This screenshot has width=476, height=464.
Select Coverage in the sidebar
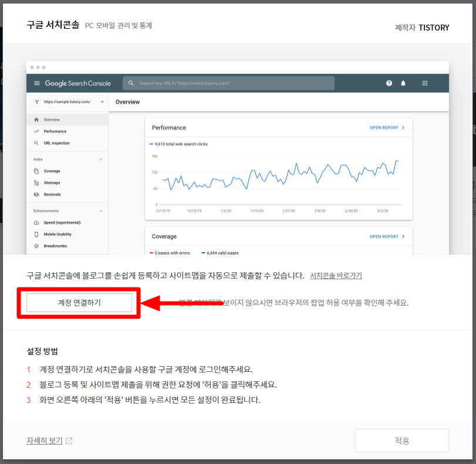pyautogui.click(x=52, y=171)
